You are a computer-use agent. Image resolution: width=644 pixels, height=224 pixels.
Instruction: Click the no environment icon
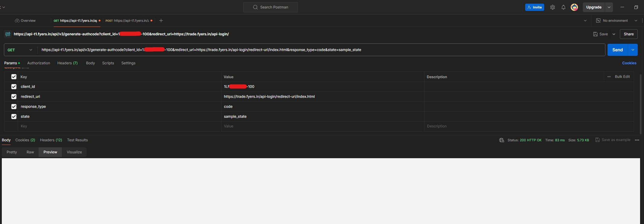click(x=598, y=21)
